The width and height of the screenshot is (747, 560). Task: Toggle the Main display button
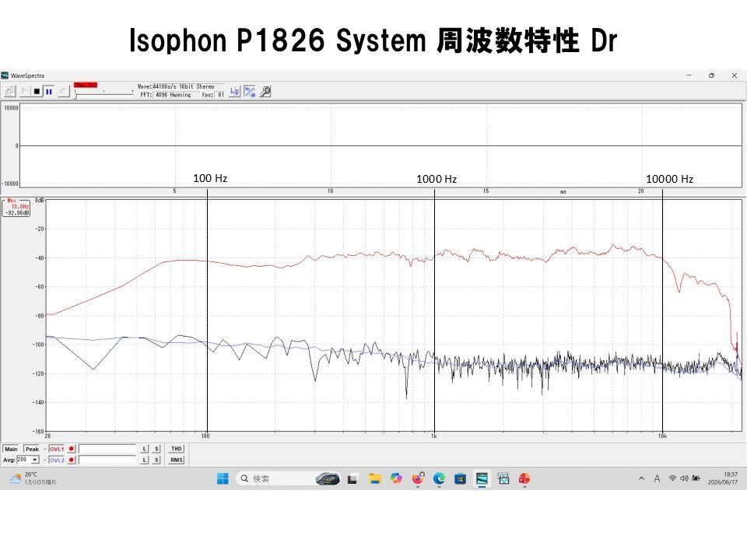(11, 449)
